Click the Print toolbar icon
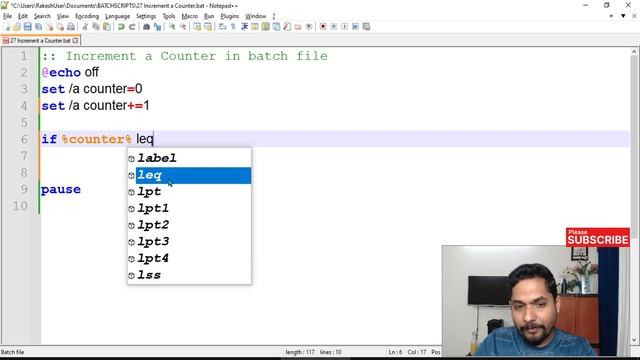This screenshot has width=640, height=360. [x=71, y=27]
